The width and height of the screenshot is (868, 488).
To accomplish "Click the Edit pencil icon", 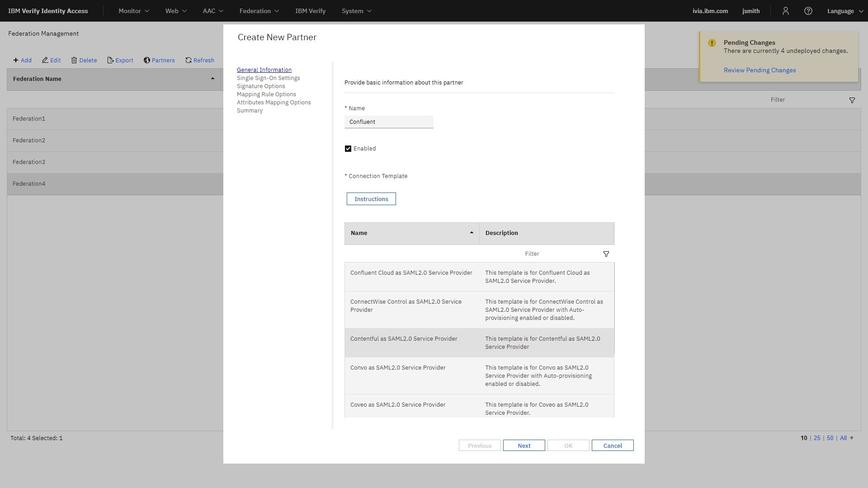I will (45, 60).
